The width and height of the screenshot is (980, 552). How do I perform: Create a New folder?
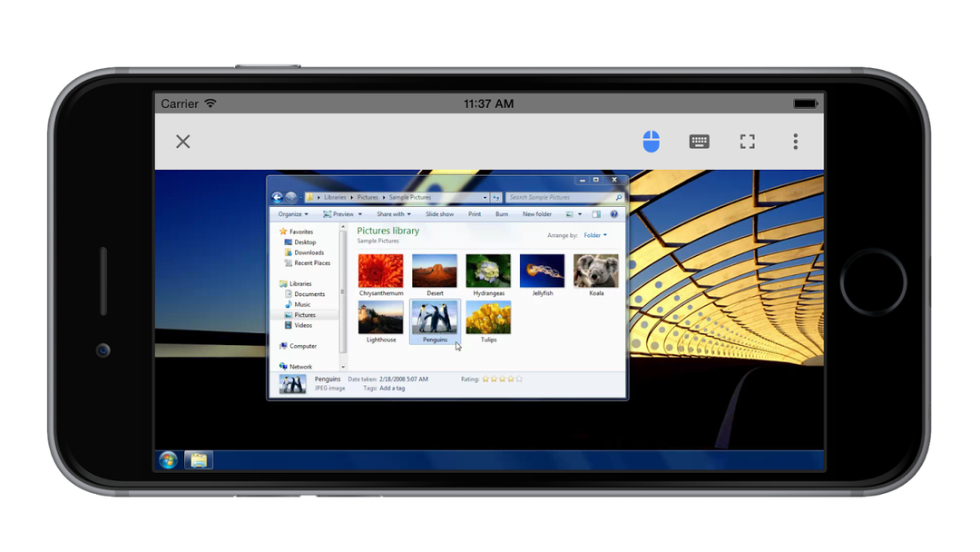point(537,213)
